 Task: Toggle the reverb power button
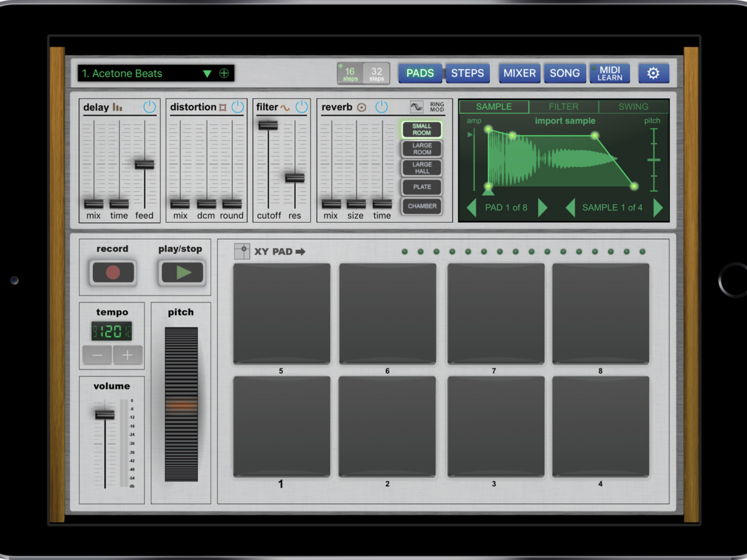(382, 107)
